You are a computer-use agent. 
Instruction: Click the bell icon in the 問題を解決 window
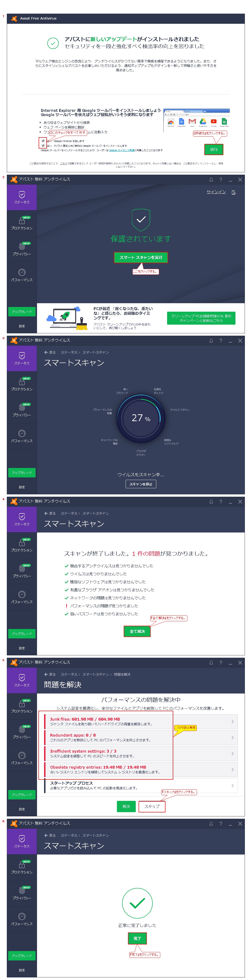(211, 662)
